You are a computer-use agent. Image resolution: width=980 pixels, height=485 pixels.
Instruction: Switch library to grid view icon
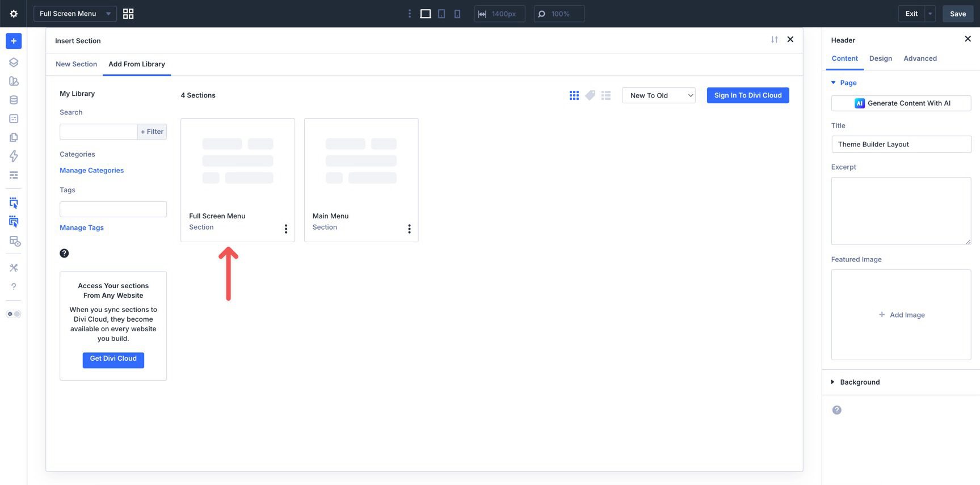click(574, 95)
